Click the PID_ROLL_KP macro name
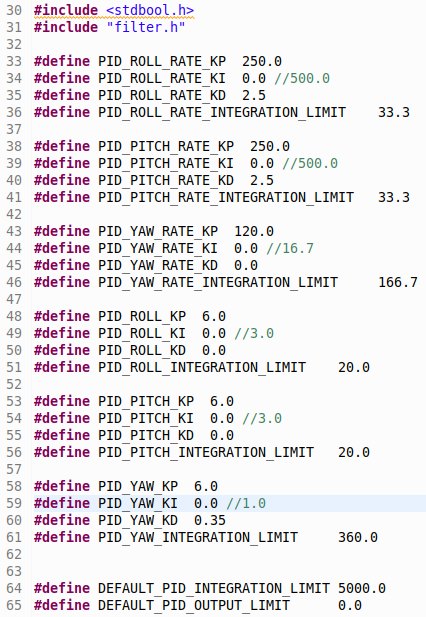 point(142,316)
